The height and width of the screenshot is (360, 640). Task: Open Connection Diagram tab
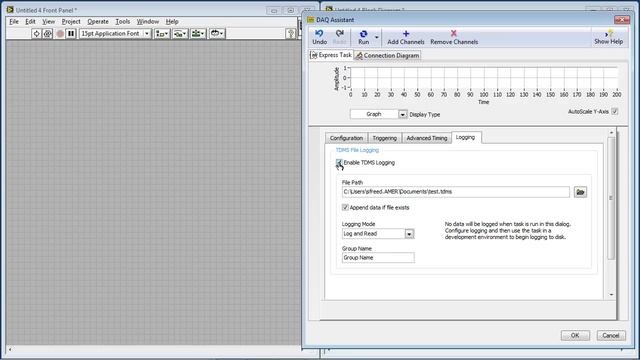click(x=387, y=56)
